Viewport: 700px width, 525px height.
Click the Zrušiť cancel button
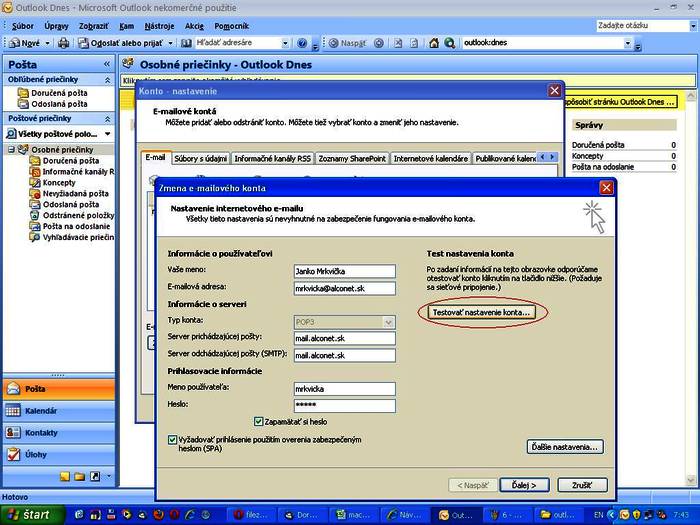click(582, 485)
